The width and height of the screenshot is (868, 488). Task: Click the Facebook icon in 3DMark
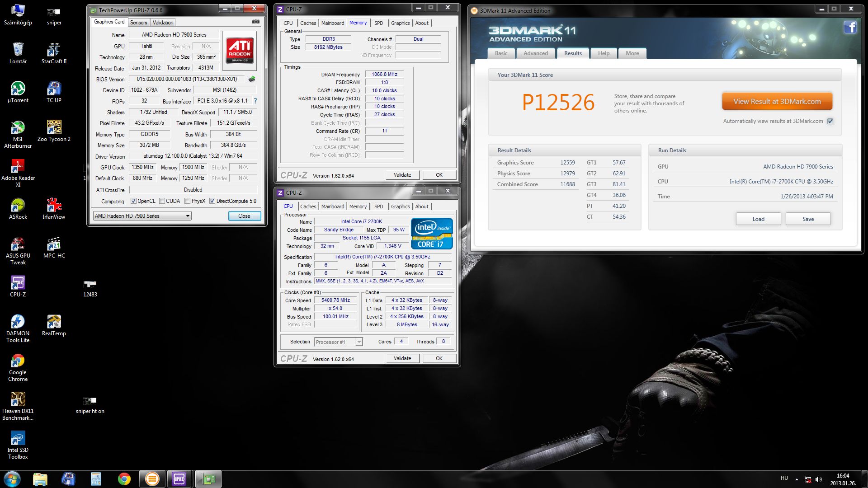pos(850,28)
